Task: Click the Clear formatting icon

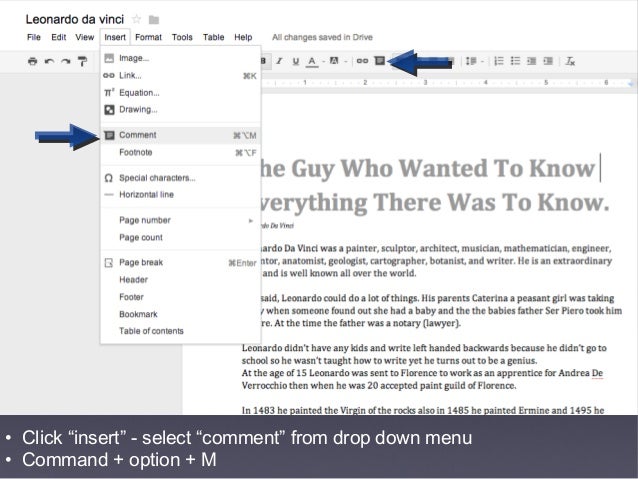Action: tap(570, 61)
